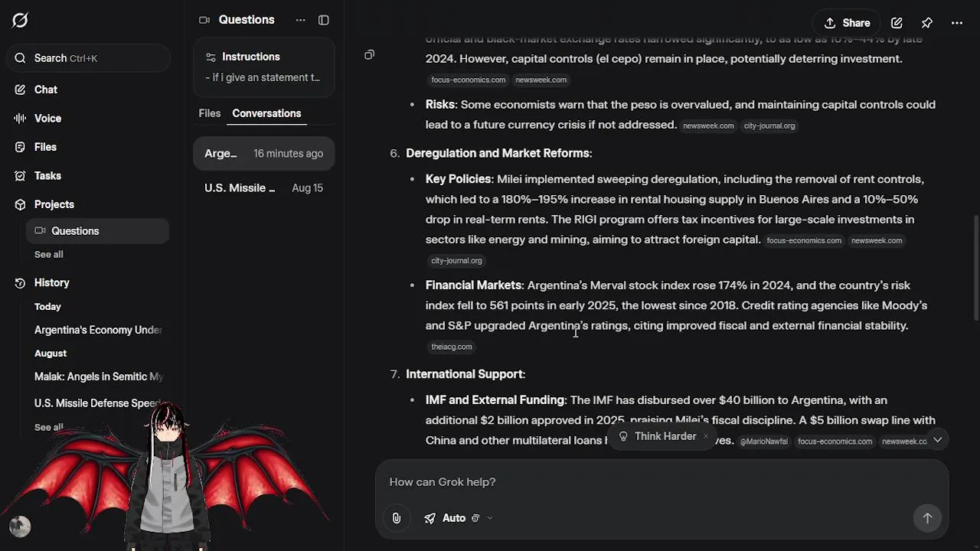The image size is (980, 551).
Task: Open the theiacg.com source link
Action: coord(452,347)
